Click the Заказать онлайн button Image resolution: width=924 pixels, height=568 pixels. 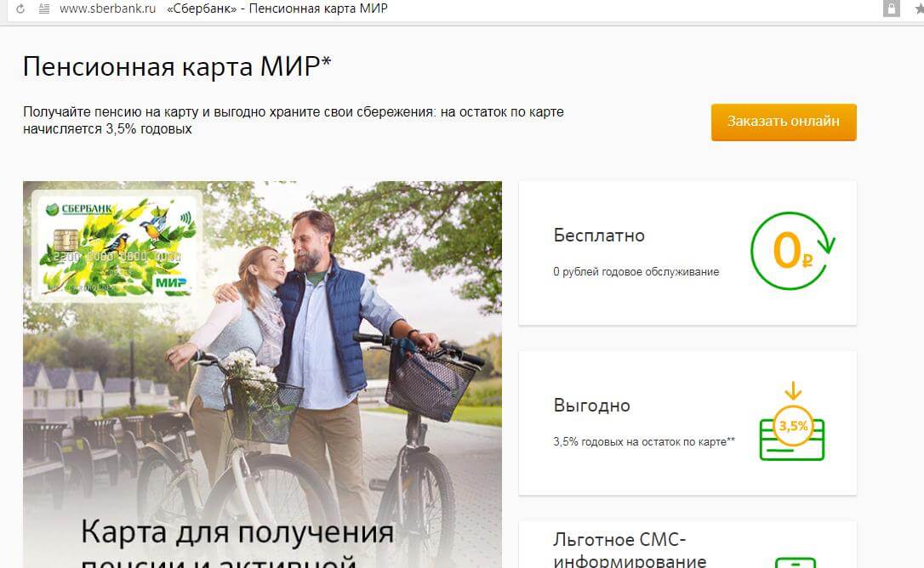pyautogui.click(x=783, y=122)
